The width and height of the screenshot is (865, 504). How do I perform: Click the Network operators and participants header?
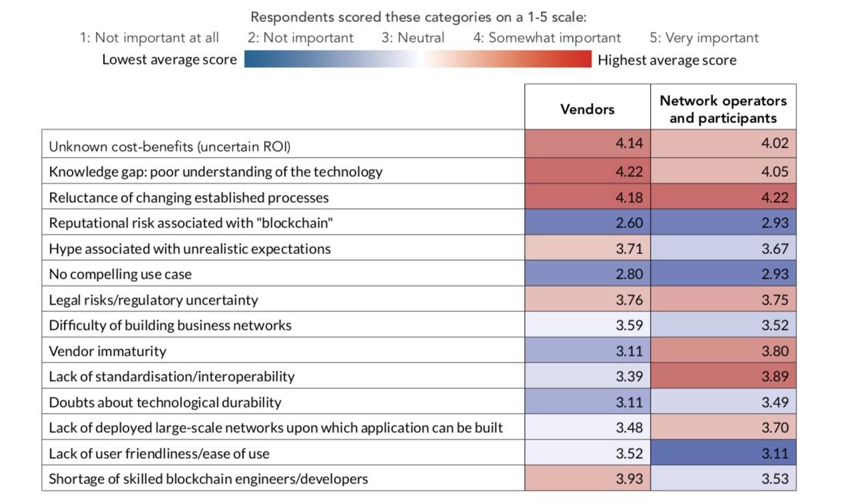[x=723, y=109]
